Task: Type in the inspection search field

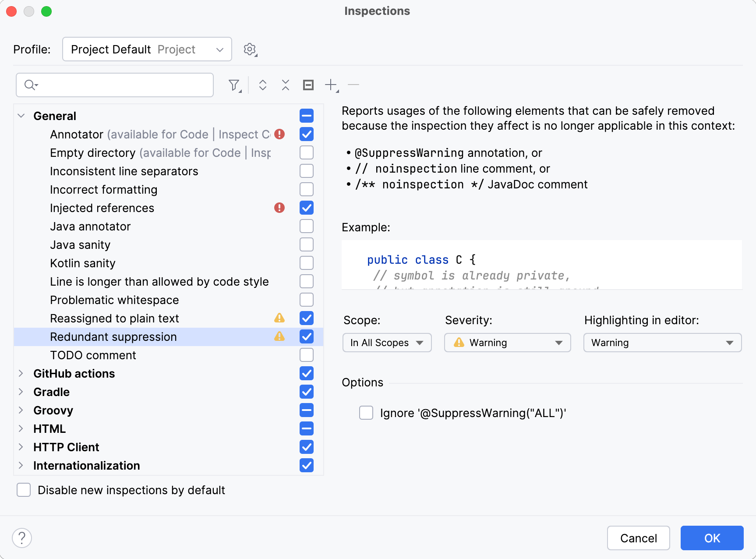Action: 114,85
